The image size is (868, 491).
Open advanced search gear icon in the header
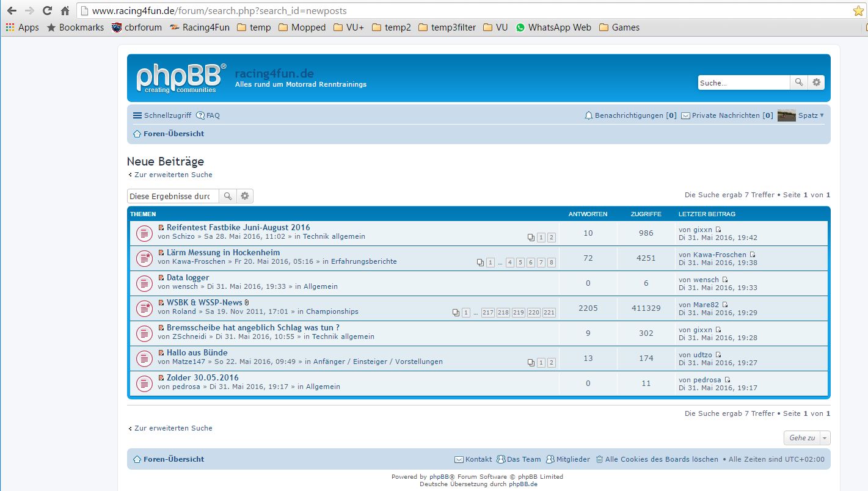click(x=816, y=82)
